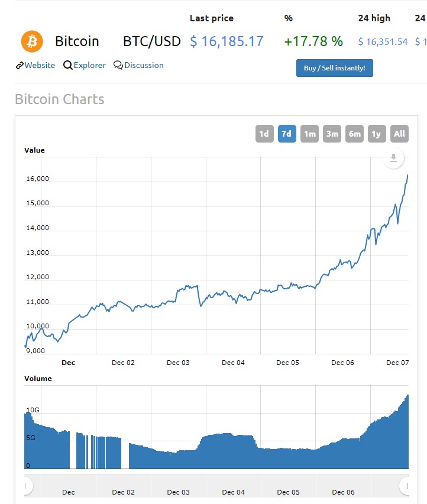
Task: Click the chain-link icon beside Website
Action: [x=20, y=65]
